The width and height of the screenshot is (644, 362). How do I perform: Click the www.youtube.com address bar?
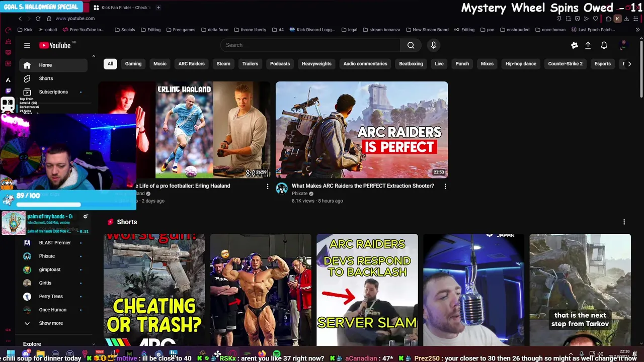point(75,19)
